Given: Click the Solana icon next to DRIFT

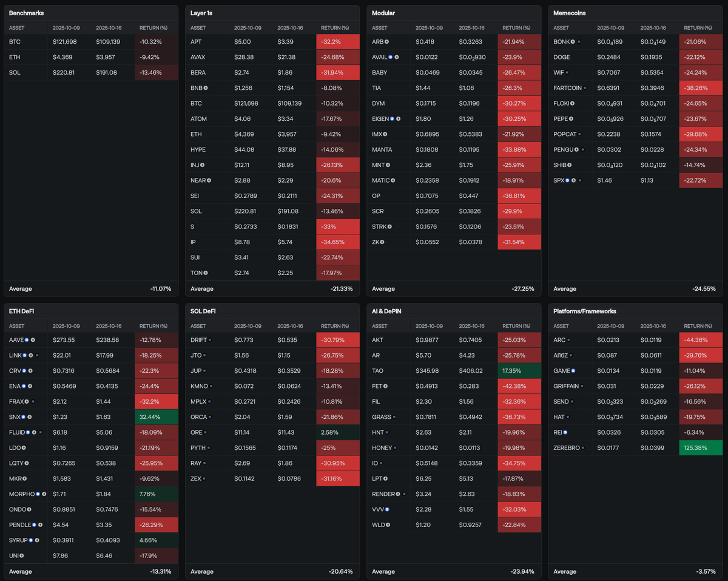Looking at the screenshot, I should click(211, 340).
